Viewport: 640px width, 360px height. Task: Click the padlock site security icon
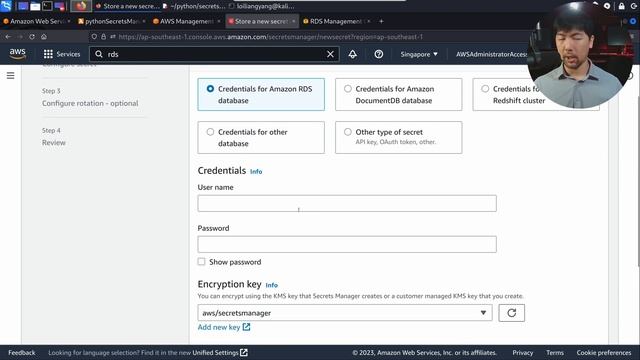coord(104,37)
